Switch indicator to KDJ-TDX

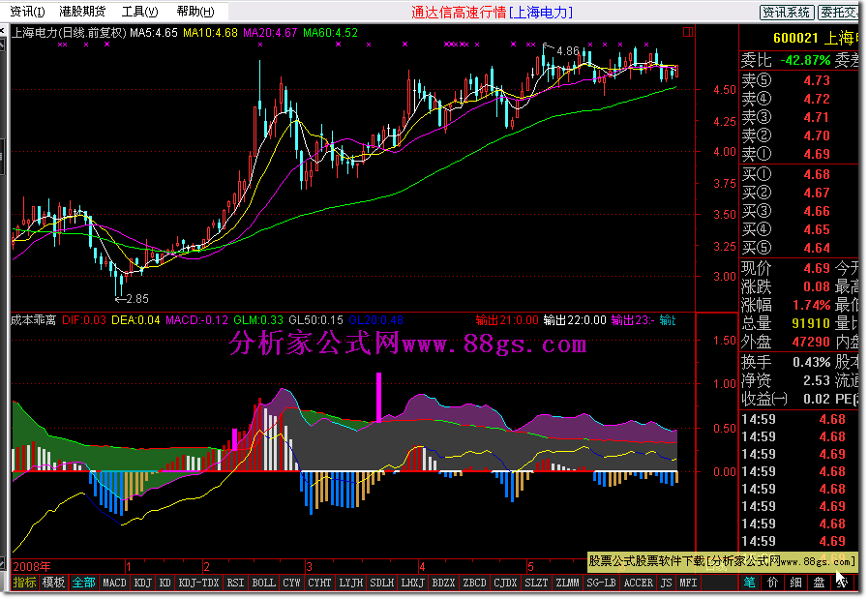coord(198,583)
